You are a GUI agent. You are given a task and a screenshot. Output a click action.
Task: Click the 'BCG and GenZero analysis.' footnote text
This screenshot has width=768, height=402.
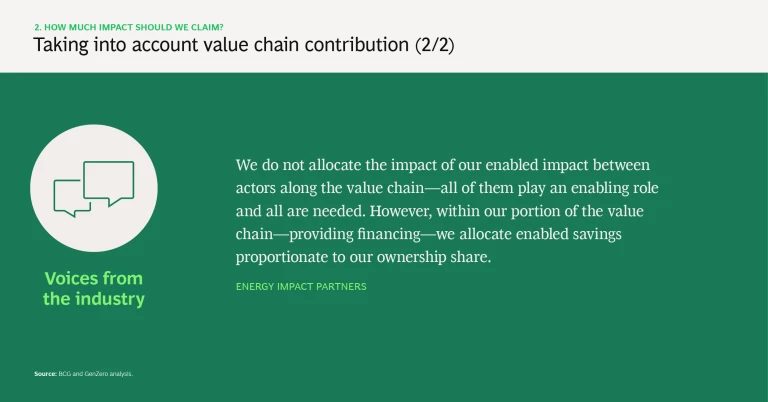[x=97, y=374]
